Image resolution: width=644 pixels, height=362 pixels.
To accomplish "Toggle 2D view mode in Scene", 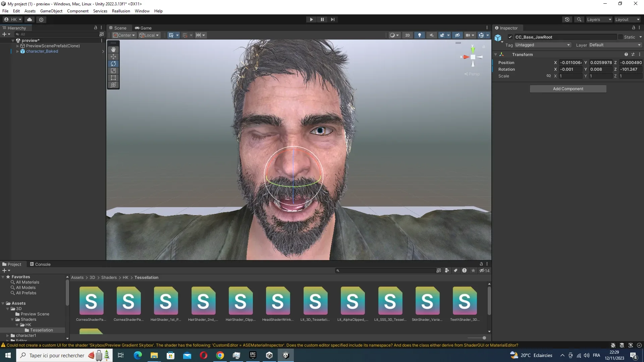I will [x=407, y=35].
